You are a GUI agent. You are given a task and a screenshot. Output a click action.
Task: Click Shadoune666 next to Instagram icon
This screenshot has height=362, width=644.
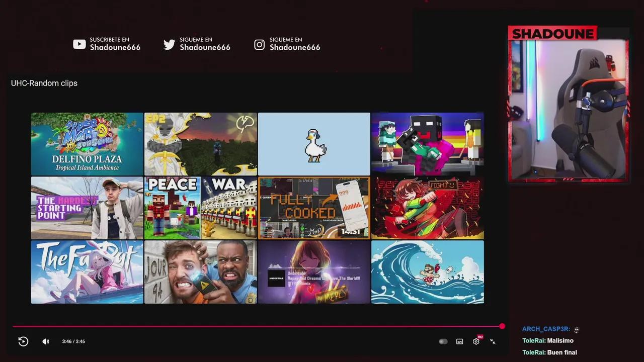295,47
